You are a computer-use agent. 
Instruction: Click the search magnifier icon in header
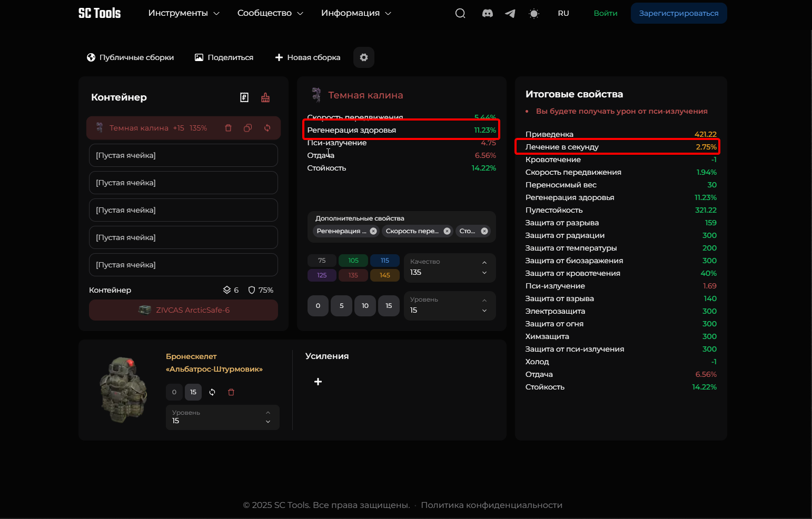[x=460, y=13]
